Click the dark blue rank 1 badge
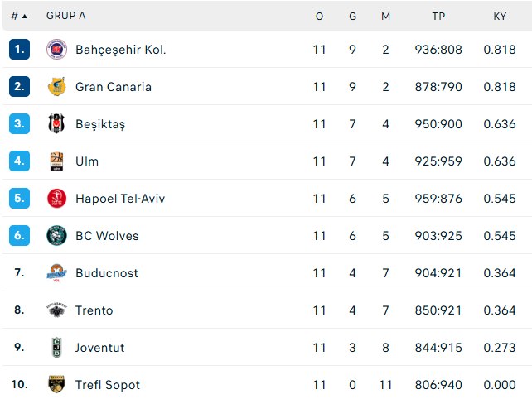The width and height of the screenshot is (532, 399). [x=19, y=50]
